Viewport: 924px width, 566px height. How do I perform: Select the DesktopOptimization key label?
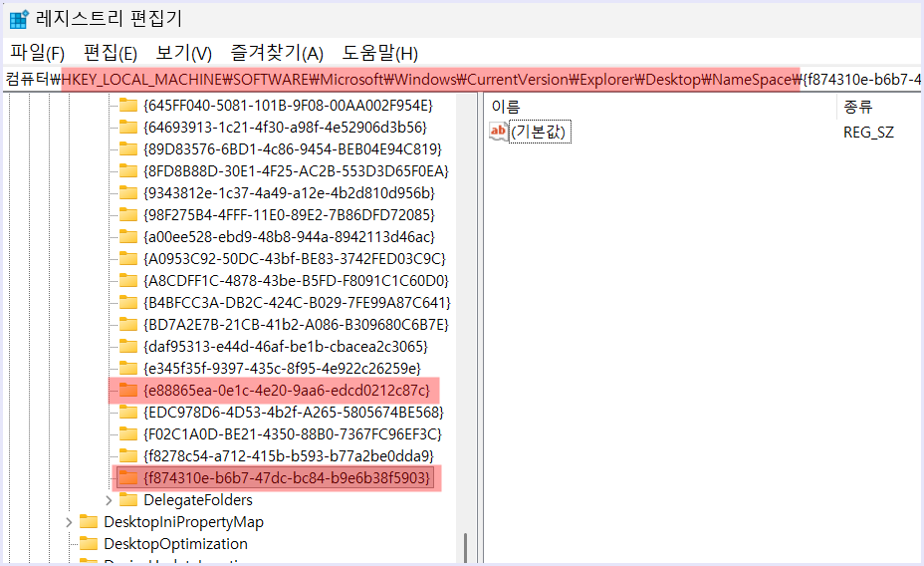pyautogui.click(x=175, y=544)
